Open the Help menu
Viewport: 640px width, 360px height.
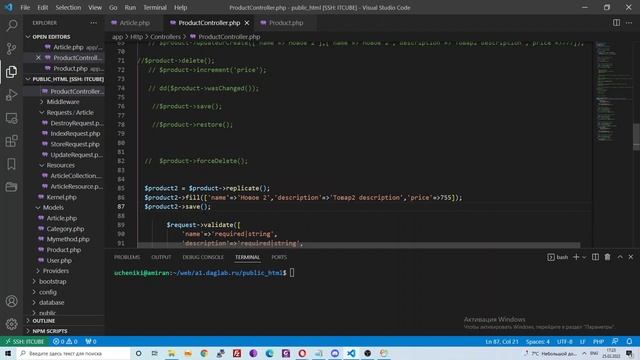click(180, 7)
